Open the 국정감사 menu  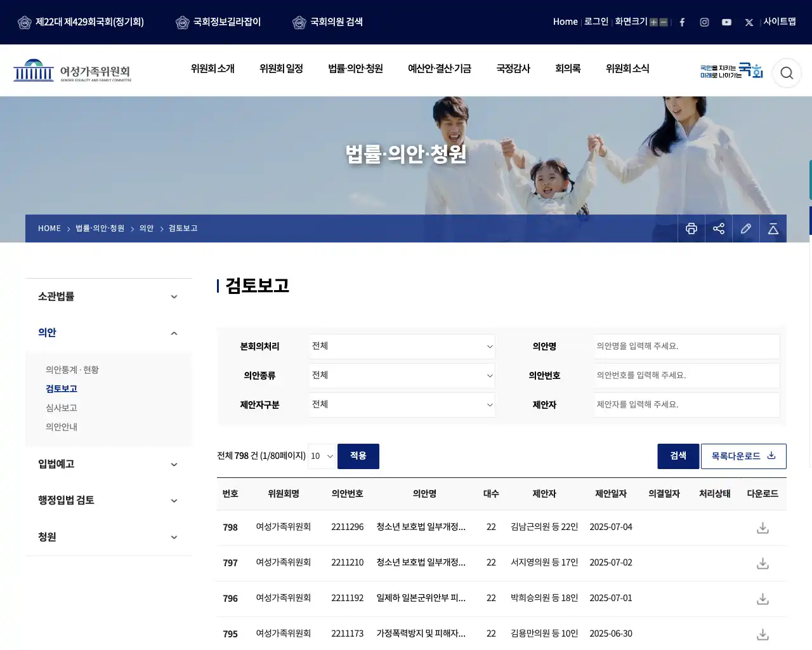[513, 69]
